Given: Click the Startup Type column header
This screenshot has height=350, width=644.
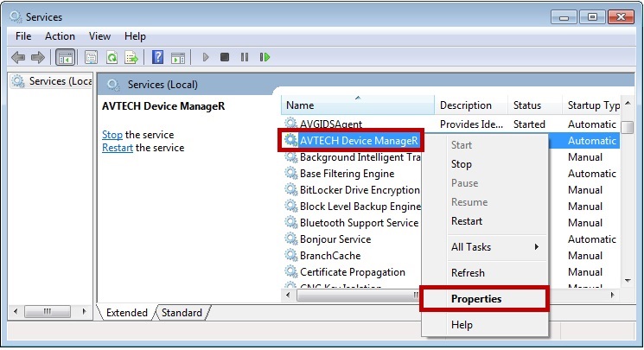Looking at the screenshot, I should (593, 105).
